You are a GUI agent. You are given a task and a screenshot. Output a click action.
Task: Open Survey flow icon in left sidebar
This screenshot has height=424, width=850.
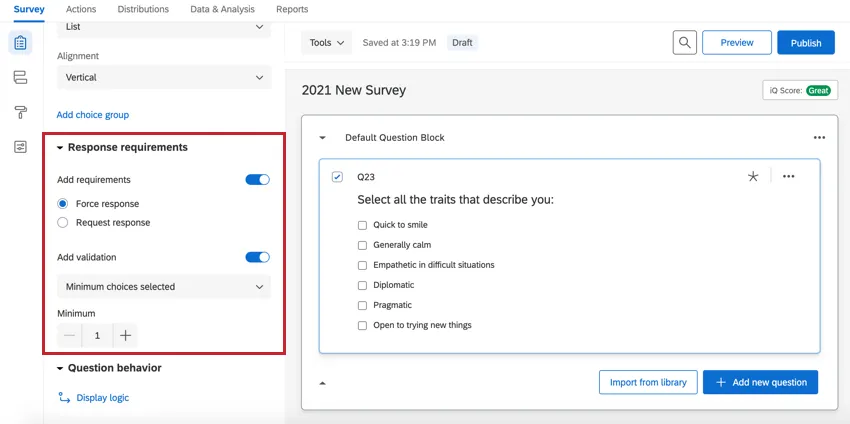[x=21, y=77]
